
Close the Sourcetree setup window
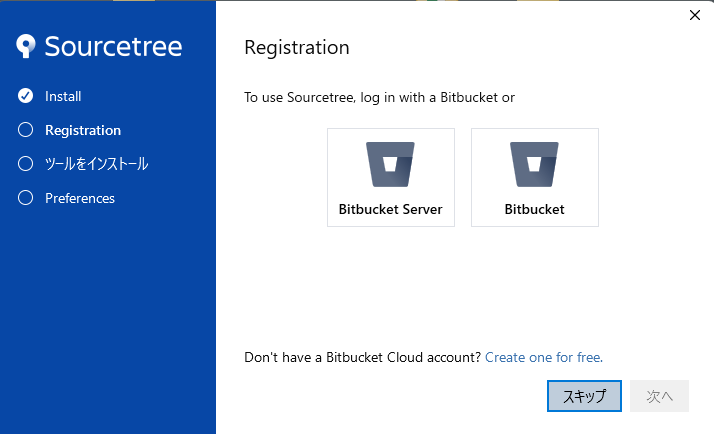tap(695, 15)
